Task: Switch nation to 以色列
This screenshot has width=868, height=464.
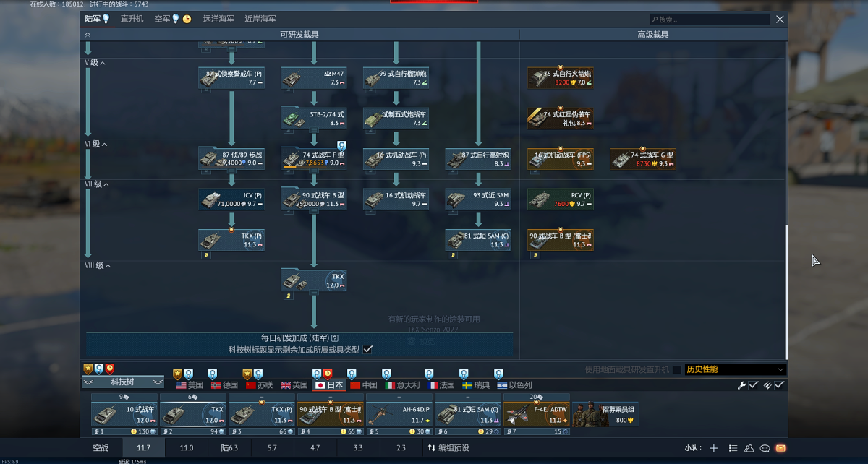Action: click(514, 385)
